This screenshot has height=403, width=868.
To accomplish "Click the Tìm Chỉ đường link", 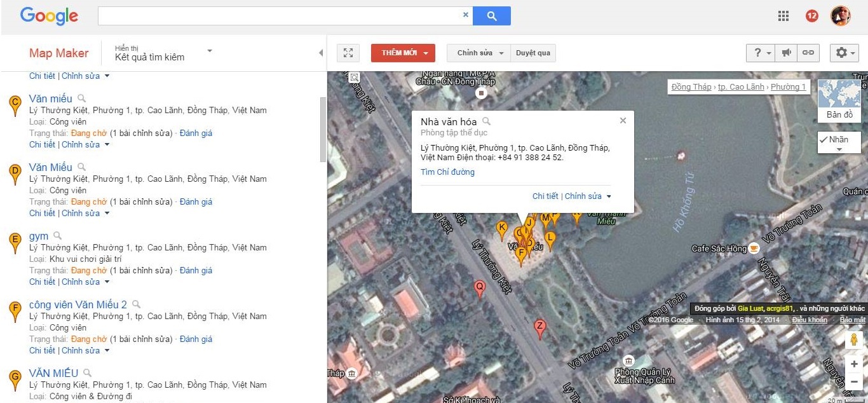I will (x=447, y=172).
